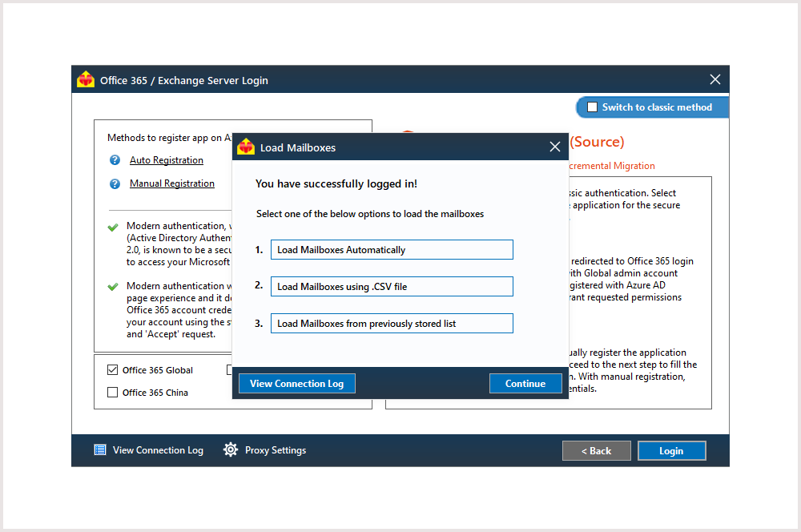Screen dimensions: 801x532
Task: Click the 'Methods to register app on' heading
Action: click(x=169, y=138)
